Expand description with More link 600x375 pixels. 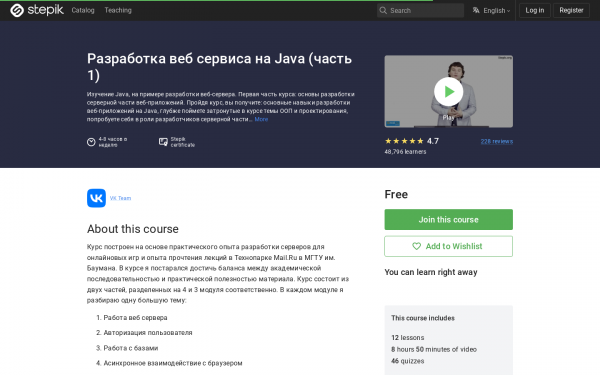tap(261, 119)
